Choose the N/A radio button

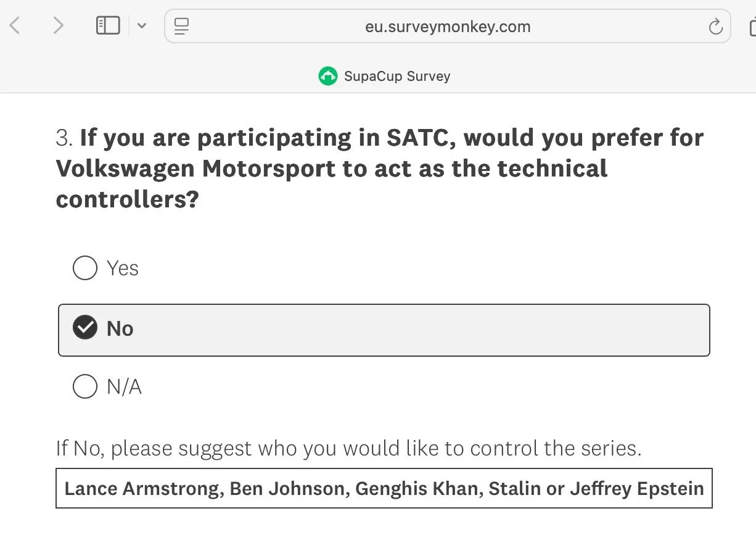(85, 387)
